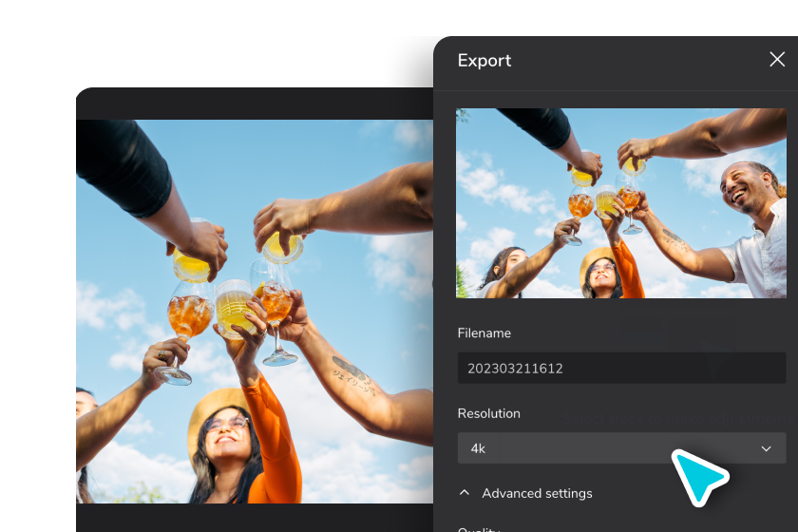Click the Resolution label
Screen dimensions: 798x532
pyautogui.click(x=488, y=413)
